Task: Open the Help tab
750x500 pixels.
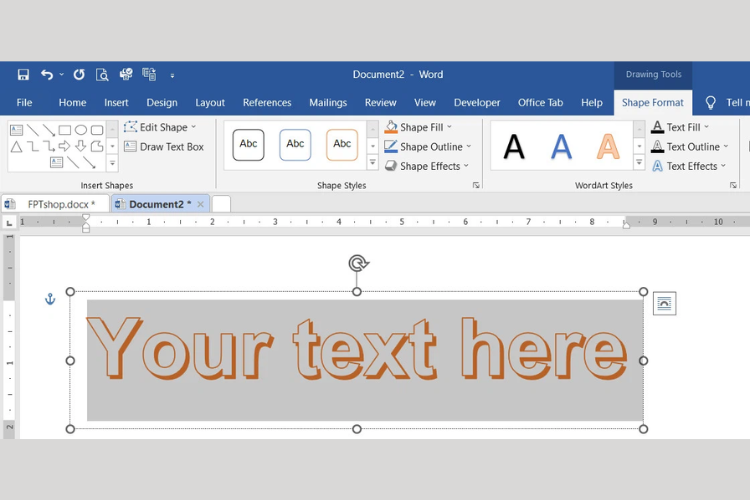Action: (x=592, y=102)
